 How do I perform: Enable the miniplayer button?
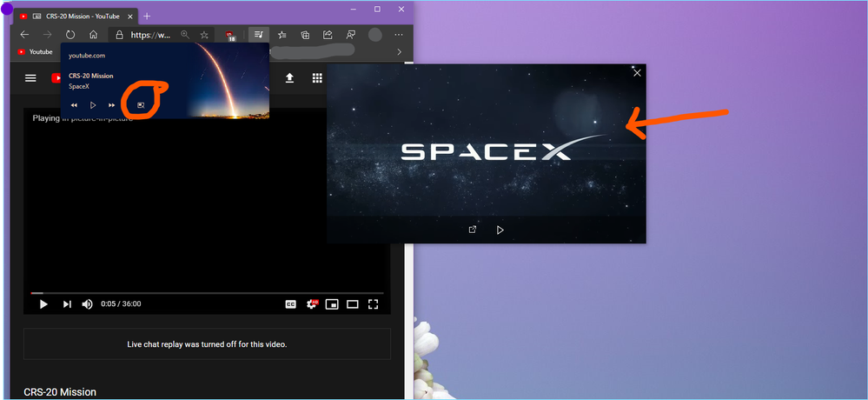coord(332,303)
